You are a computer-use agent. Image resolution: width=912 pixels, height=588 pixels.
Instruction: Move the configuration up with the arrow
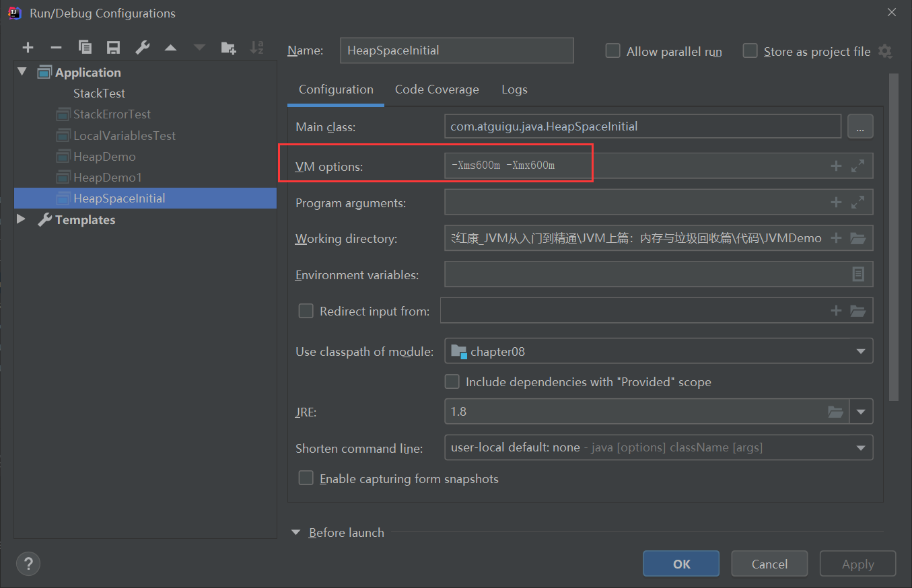click(171, 48)
